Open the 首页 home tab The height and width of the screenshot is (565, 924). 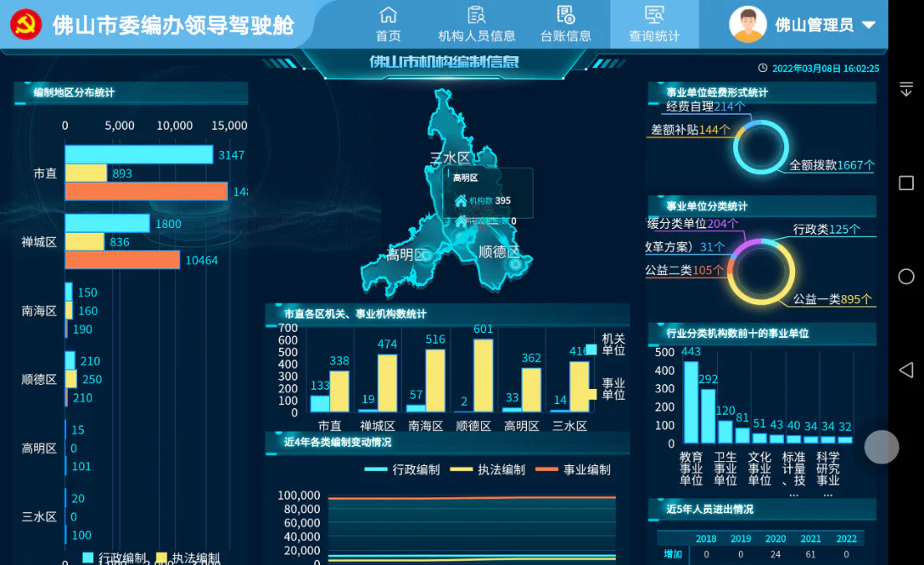(x=388, y=23)
